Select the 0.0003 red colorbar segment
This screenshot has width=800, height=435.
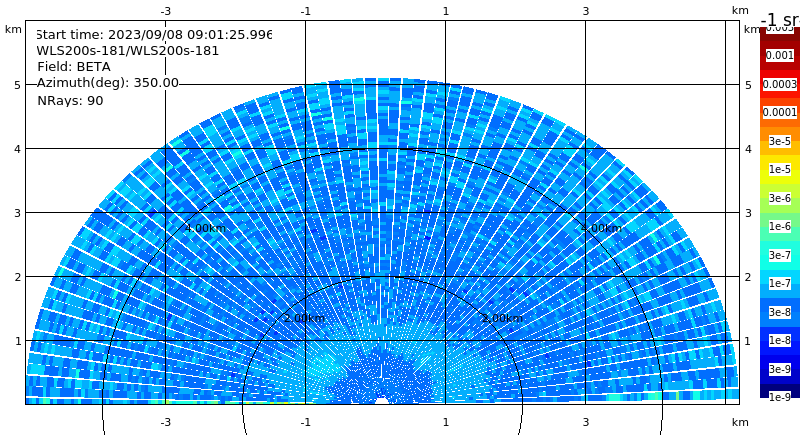coord(780,84)
